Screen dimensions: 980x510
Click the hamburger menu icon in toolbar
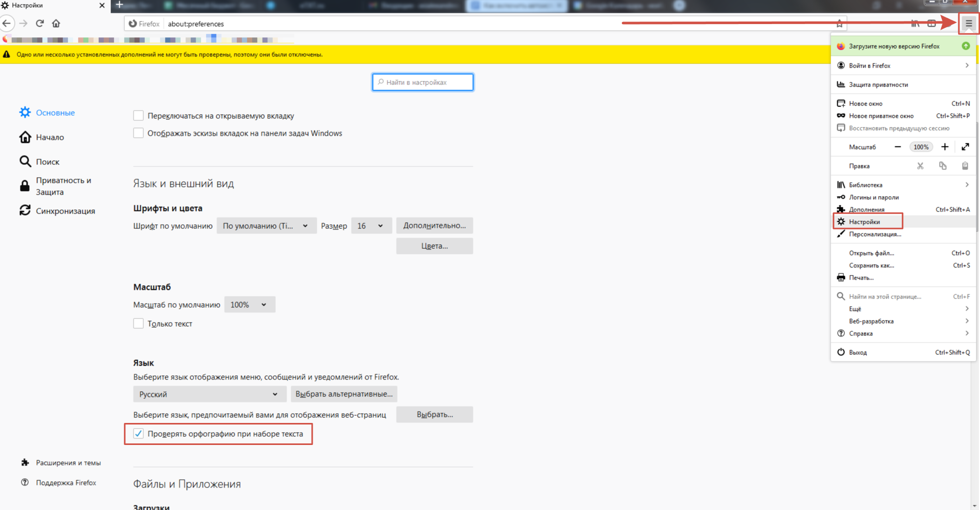[x=968, y=24]
